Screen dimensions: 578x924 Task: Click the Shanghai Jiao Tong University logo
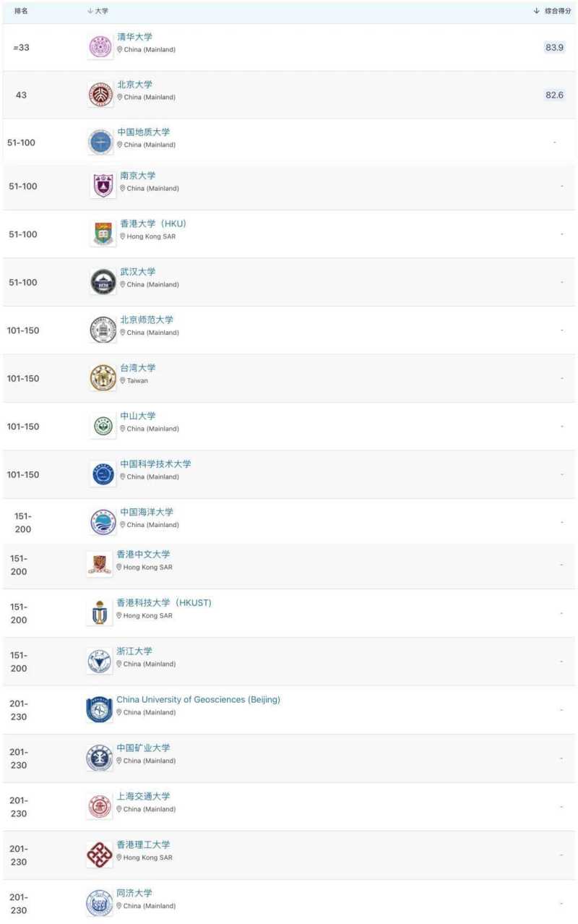coord(99,806)
